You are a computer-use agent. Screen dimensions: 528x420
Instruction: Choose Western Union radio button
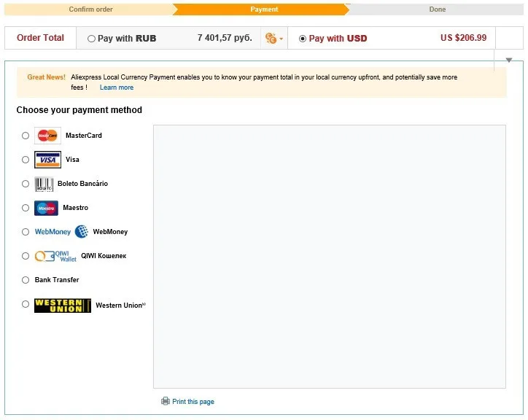pyautogui.click(x=26, y=304)
